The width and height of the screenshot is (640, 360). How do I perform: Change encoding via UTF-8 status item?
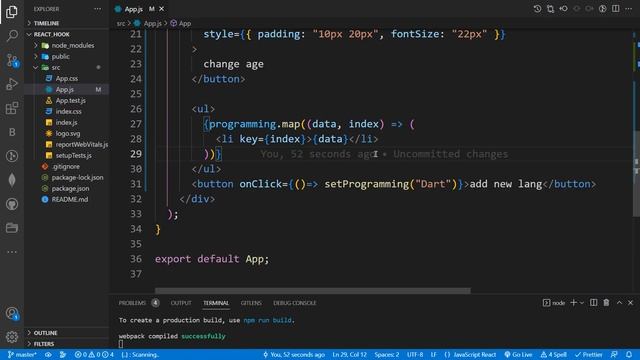point(415,354)
